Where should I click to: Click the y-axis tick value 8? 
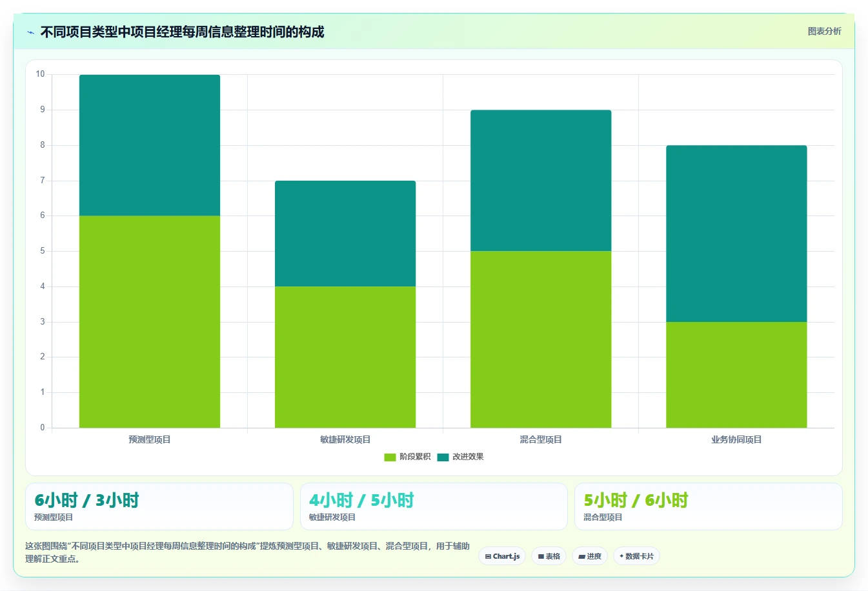[x=43, y=145]
